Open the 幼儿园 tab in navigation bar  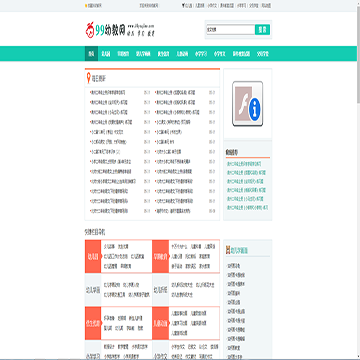coord(106,54)
